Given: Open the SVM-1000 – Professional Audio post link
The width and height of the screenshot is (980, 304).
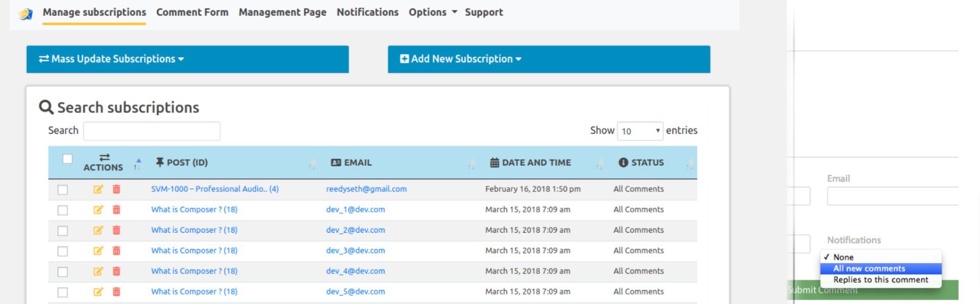Looking at the screenshot, I should click(x=215, y=189).
